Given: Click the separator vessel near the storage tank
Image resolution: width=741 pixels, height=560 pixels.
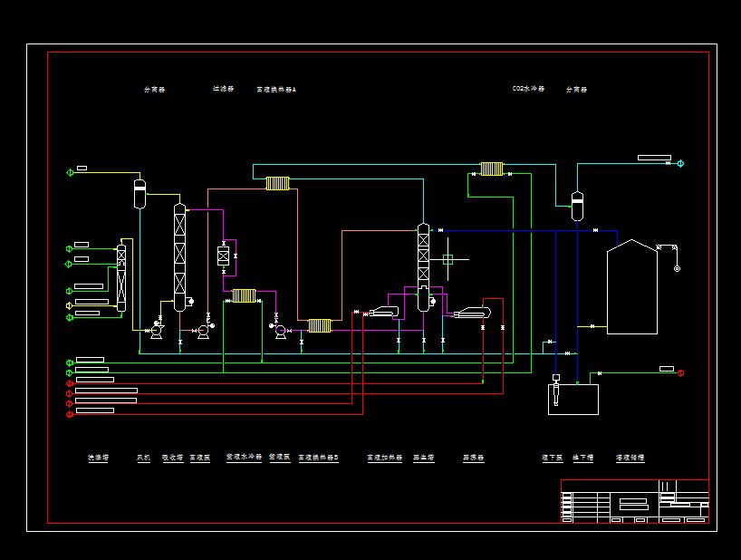Looking at the screenshot, I should click(x=577, y=206).
